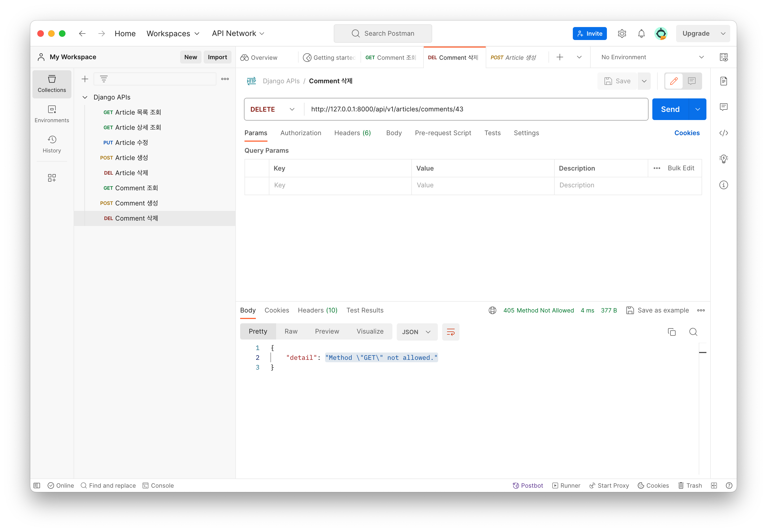Collapse the Django APIs collection
Viewport: 767px width, 532px height.
[x=85, y=97]
